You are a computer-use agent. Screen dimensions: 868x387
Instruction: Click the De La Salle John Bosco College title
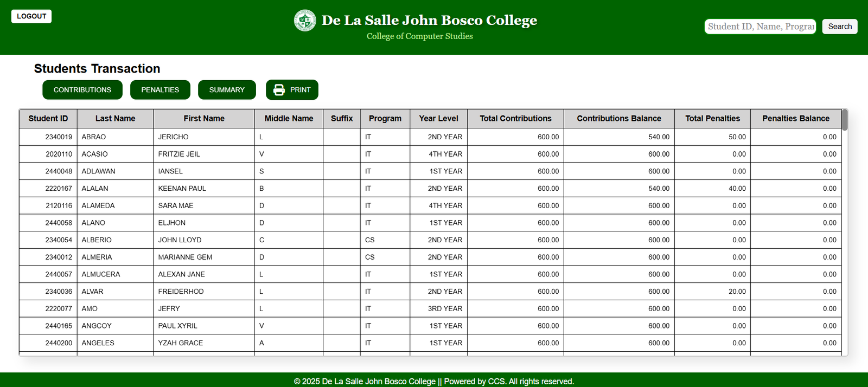pyautogui.click(x=429, y=21)
